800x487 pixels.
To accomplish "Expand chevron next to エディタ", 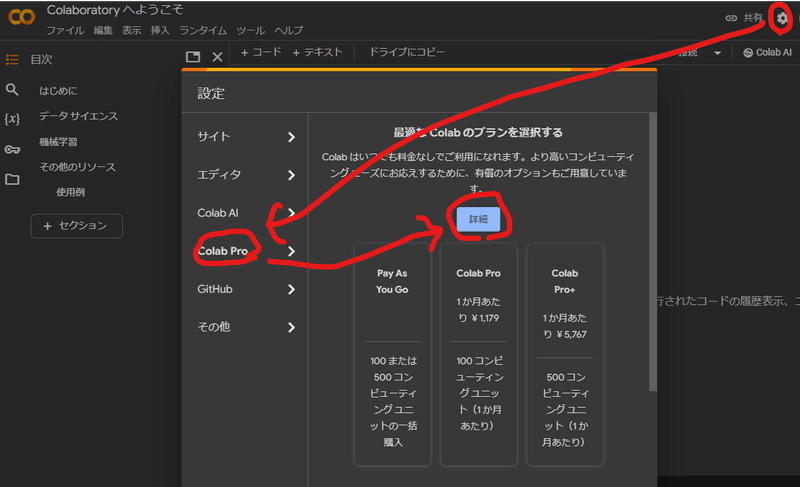I will pos(291,175).
